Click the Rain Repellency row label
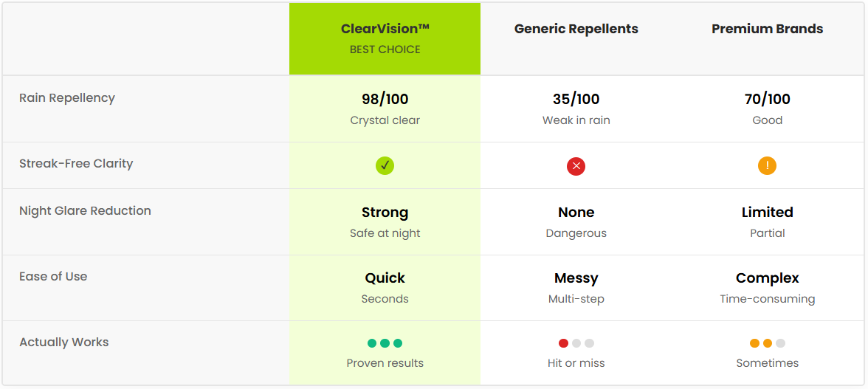This screenshot has height=389, width=868. click(x=67, y=98)
